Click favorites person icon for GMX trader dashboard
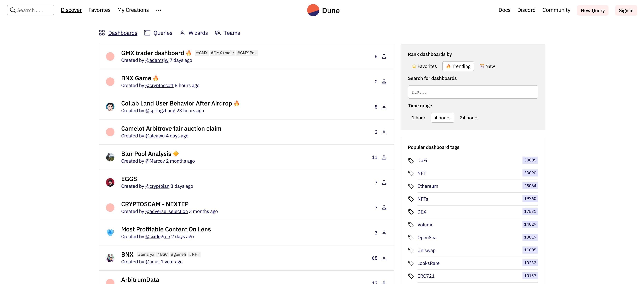The width and height of the screenshot is (644, 284). pyautogui.click(x=384, y=56)
